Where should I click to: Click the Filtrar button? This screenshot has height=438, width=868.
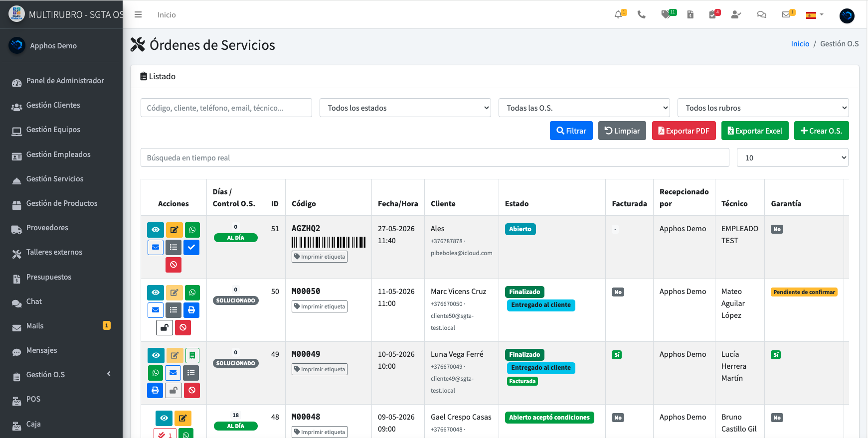[571, 131]
